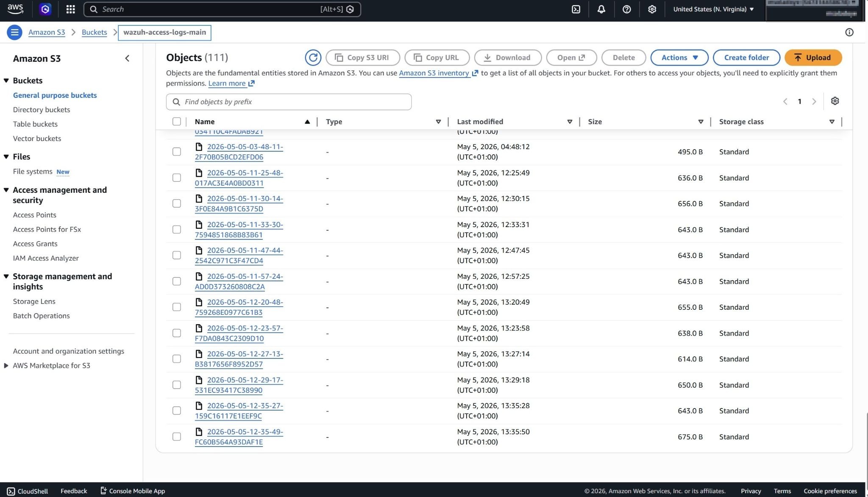The height and width of the screenshot is (497, 868).
Task: Open Batch Operations
Action: click(x=41, y=316)
